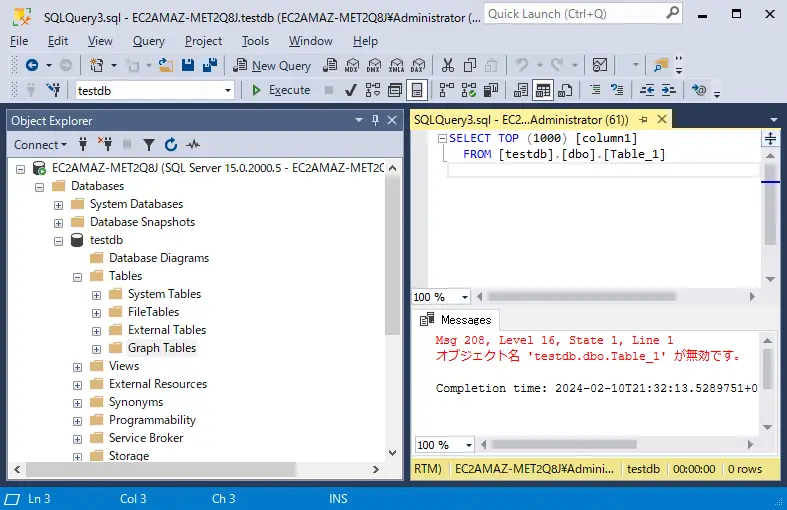Click the New Query button

point(272,65)
